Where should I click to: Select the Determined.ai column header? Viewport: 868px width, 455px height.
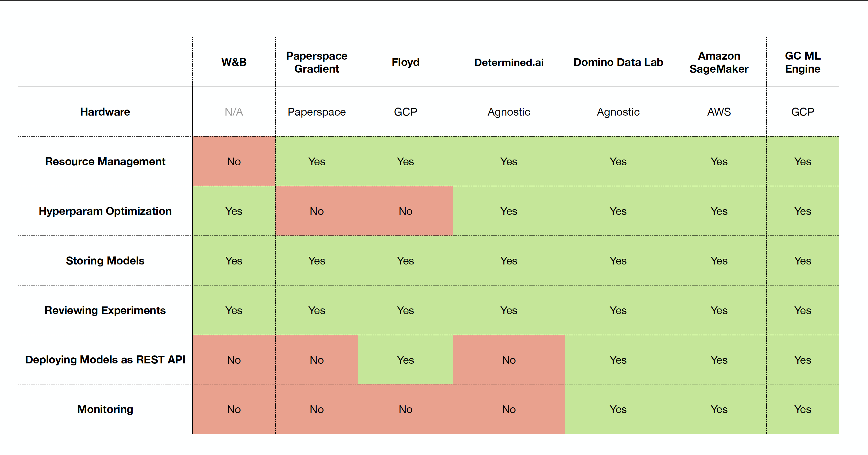click(508, 62)
